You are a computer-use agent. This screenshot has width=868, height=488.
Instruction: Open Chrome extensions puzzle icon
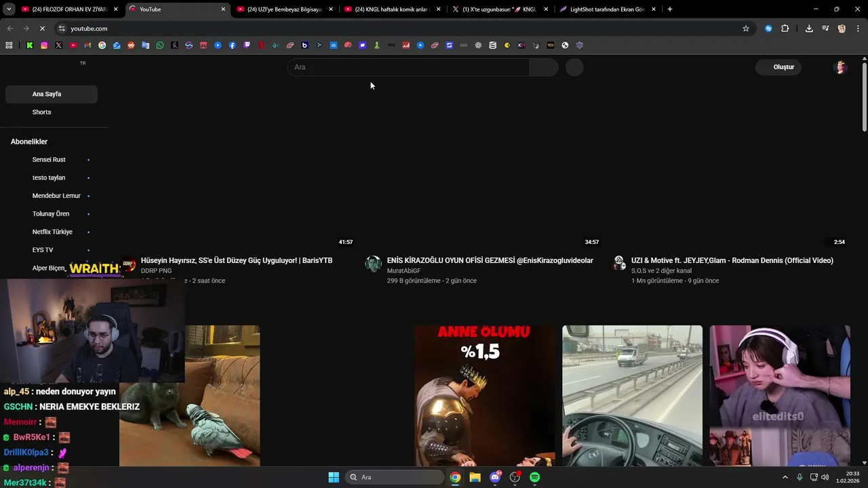click(x=785, y=28)
